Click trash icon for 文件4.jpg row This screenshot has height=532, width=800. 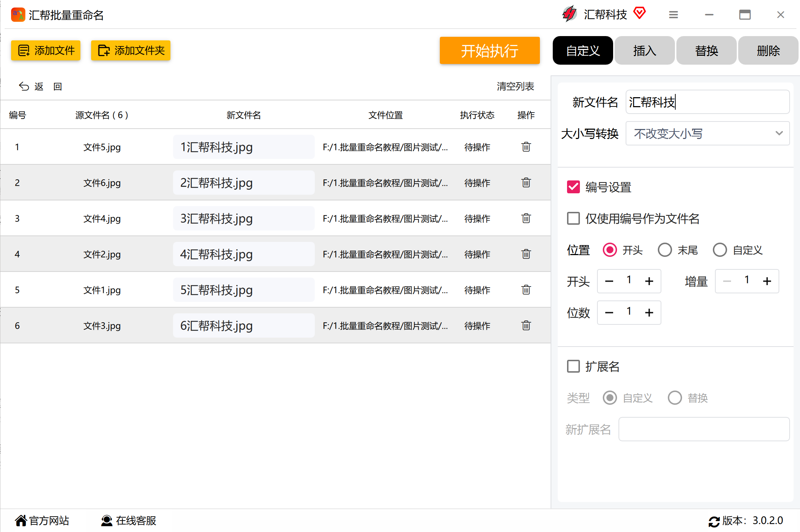click(526, 218)
